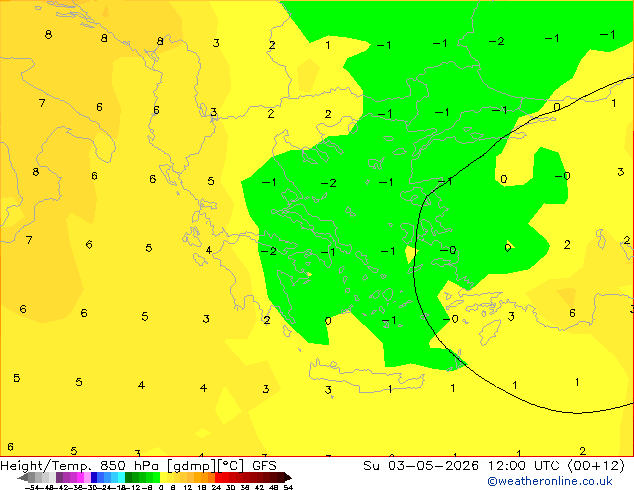Screen dimensions: 634x490
Task: Pick the bright red swatch on the color scale
Action: pos(218,477)
